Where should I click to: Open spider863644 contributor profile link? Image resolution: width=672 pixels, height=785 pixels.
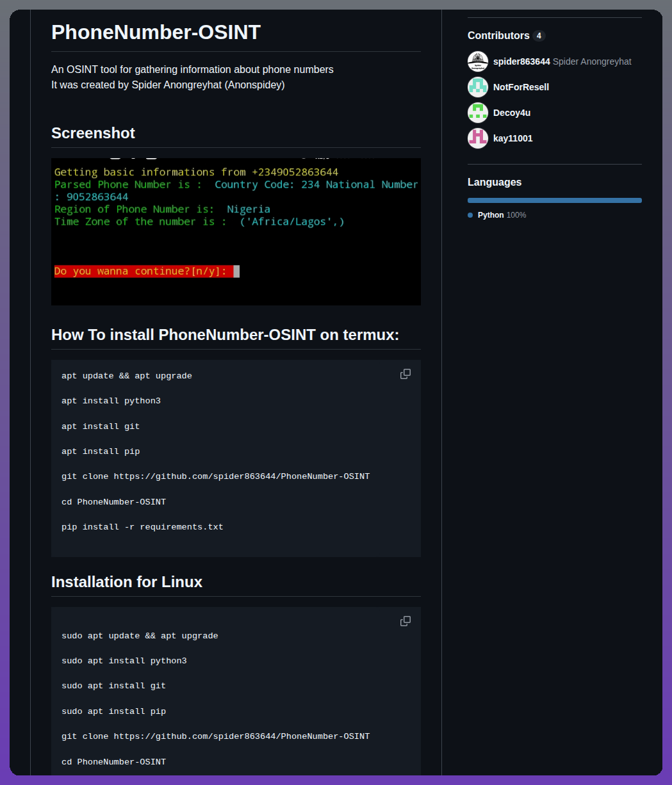coord(521,61)
